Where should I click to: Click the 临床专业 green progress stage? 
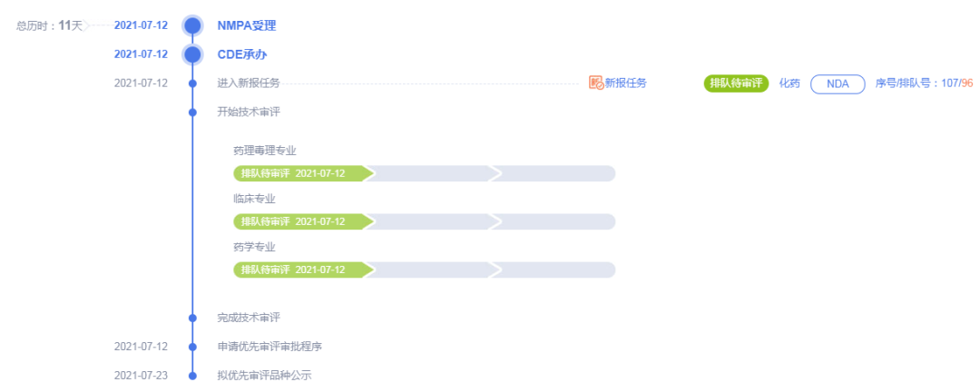pyautogui.click(x=304, y=221)
